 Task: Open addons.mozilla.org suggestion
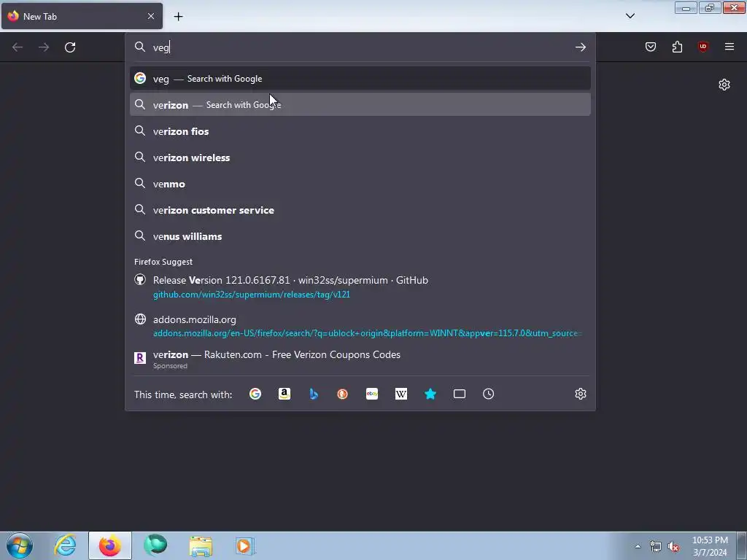tap(360, 326)
